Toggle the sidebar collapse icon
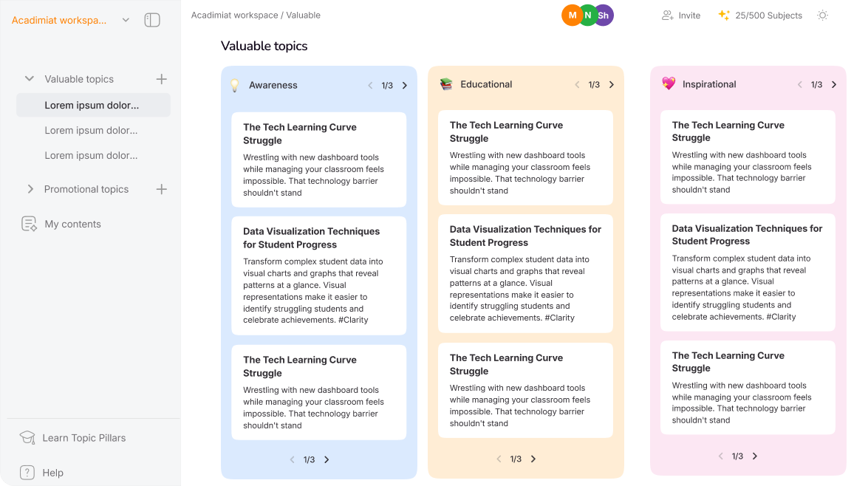Image resolution: width=868 pixels, height=486 pixels. click(x=152, y=20)
